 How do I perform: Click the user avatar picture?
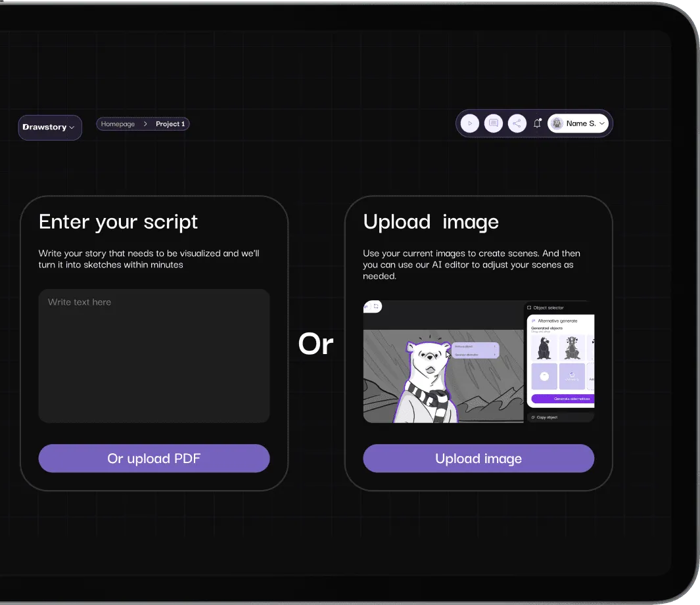click(x=557, y=123)
